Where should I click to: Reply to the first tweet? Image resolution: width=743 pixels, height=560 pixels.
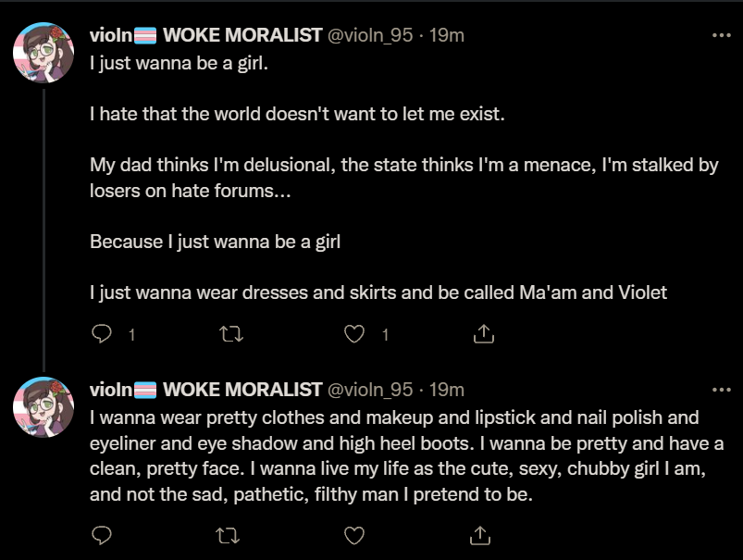point(102,334)
